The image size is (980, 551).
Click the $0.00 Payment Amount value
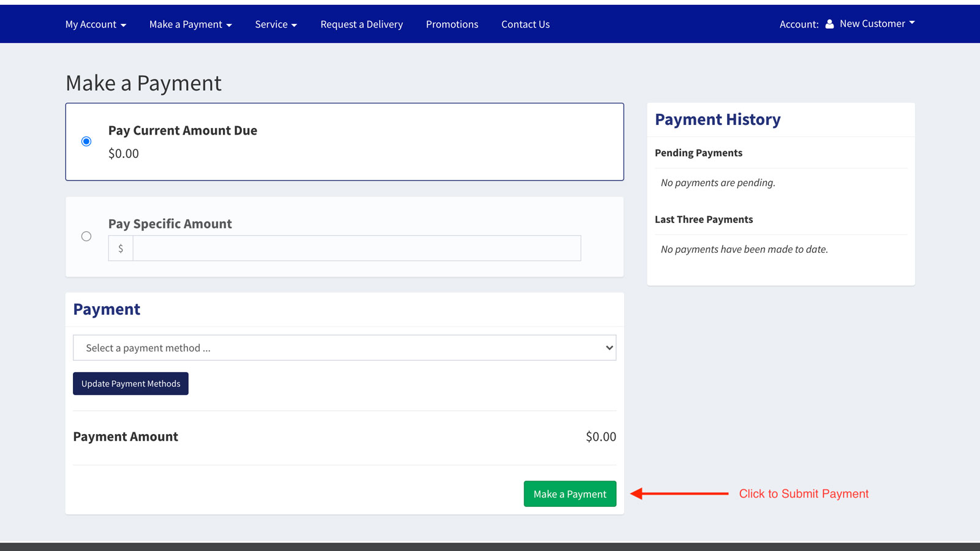601,437
